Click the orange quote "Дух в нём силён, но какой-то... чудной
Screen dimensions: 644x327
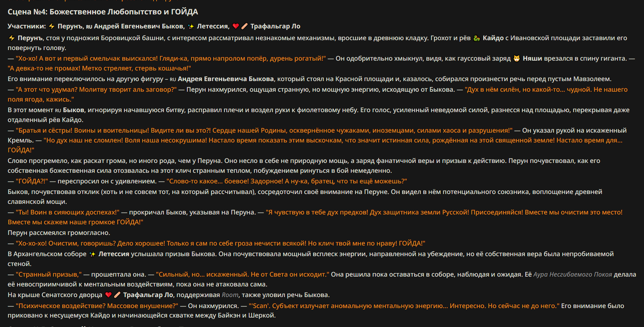click(x=528, y=89)
